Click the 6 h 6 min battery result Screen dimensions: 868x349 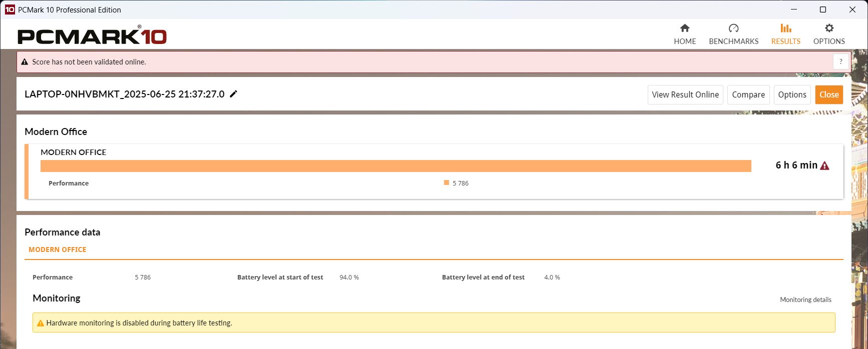click(796, 165)
